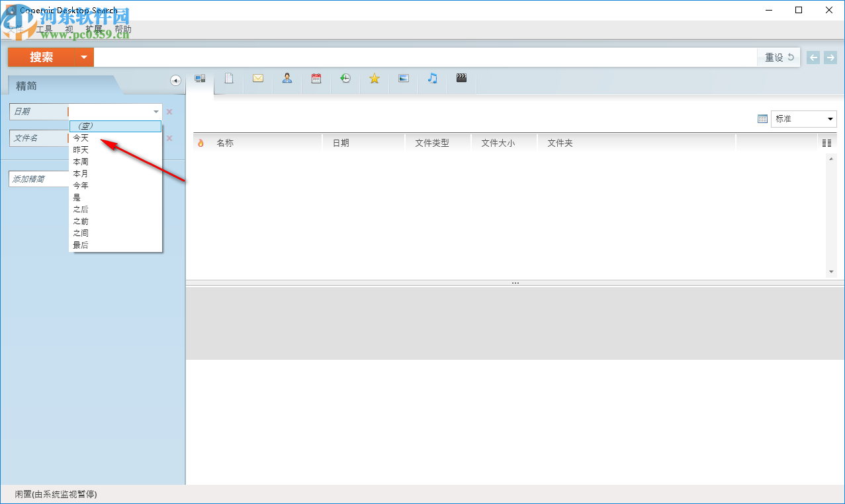Select 今天 from the date dropdown list
Image resolution: width=845 pixels, height=504 pixels.
coord(81,138)
